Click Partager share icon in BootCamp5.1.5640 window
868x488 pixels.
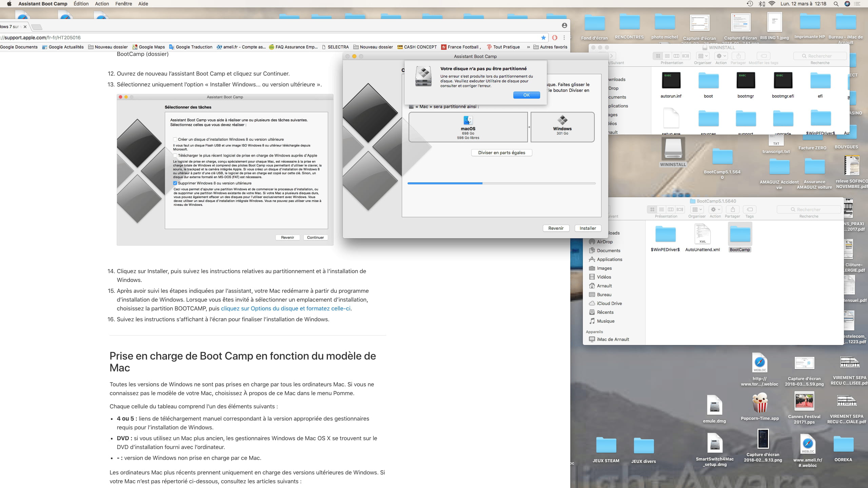(x=732, y=209)
